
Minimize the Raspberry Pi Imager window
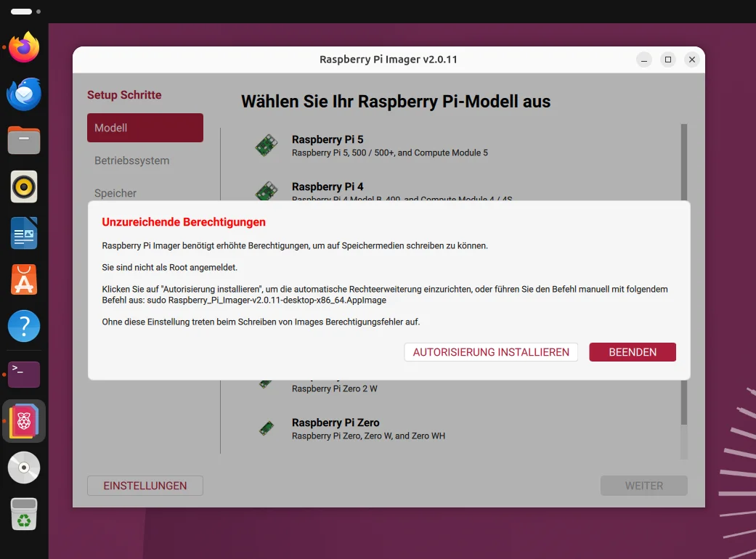point(643,60)
